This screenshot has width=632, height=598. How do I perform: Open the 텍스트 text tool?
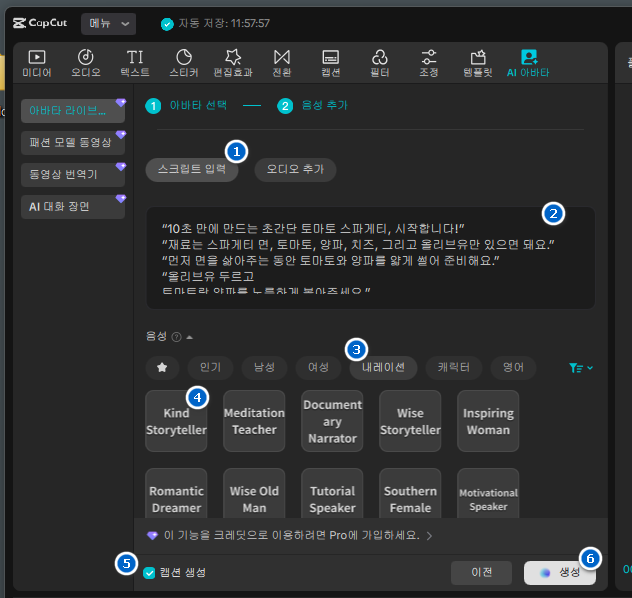(135, 63)
